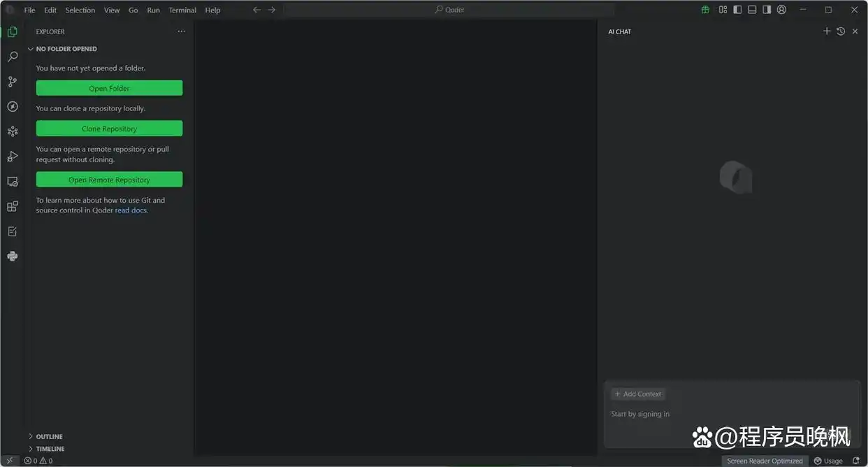Start a new AI chat with plus icon
Screen dimensions: 868x467
coord(827,31)
